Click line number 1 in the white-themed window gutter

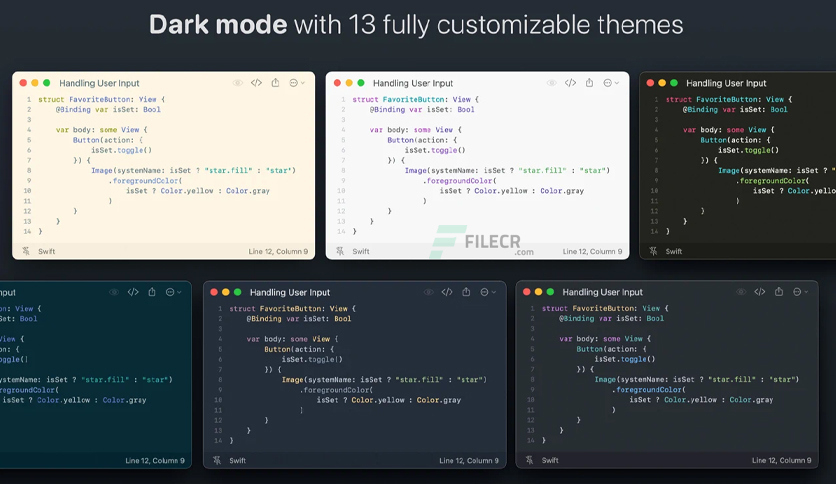pyautogui.click(x=343, y=100)
